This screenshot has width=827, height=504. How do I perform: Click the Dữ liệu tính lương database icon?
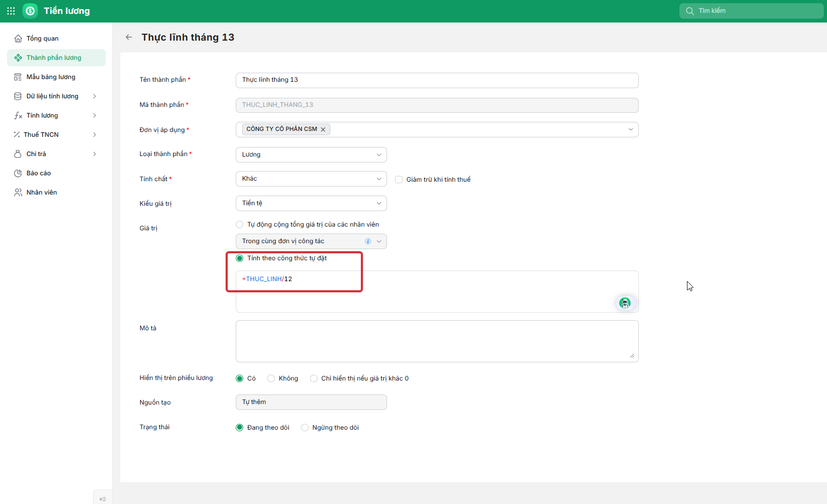point(18,96)
